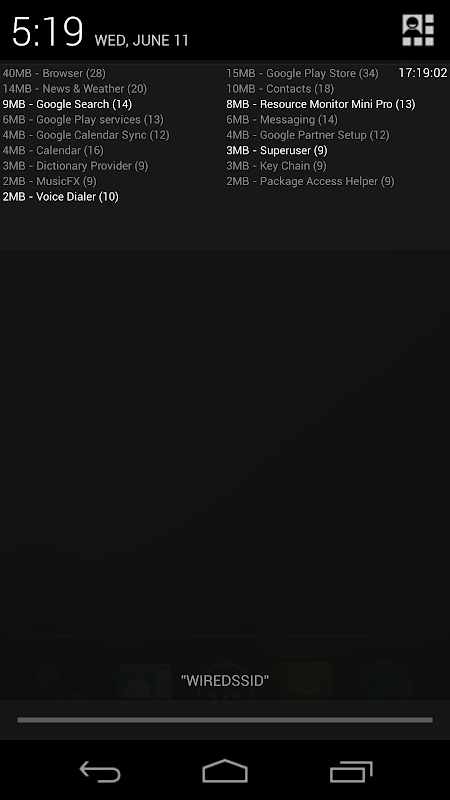Tap the Messaging process entry
Image resolution: width=450 pixels, height=800 pixels.
pyautogui.click(x=282, y=120)
